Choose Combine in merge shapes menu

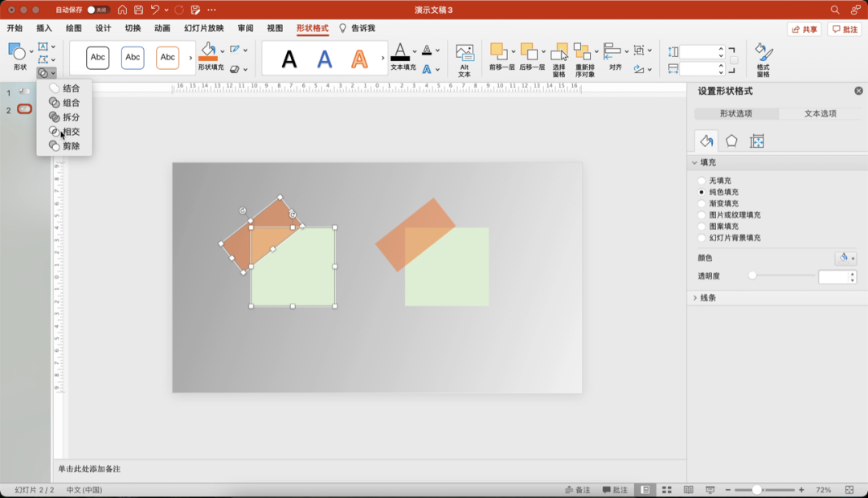(64, 102)
